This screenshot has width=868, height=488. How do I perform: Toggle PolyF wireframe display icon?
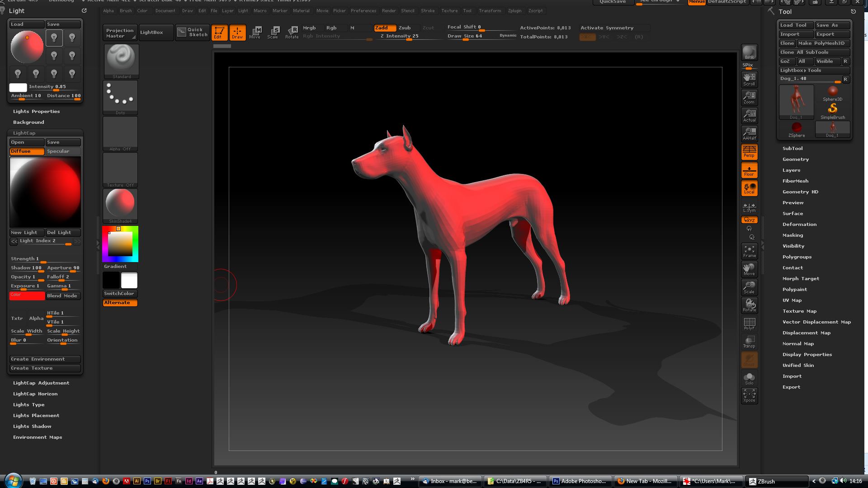coord(749,324)
